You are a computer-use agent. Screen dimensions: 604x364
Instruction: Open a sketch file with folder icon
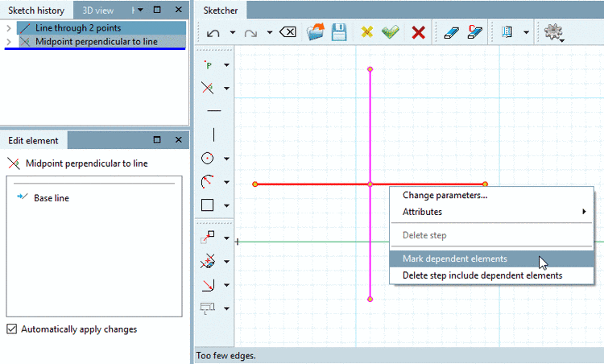[316, 32]
